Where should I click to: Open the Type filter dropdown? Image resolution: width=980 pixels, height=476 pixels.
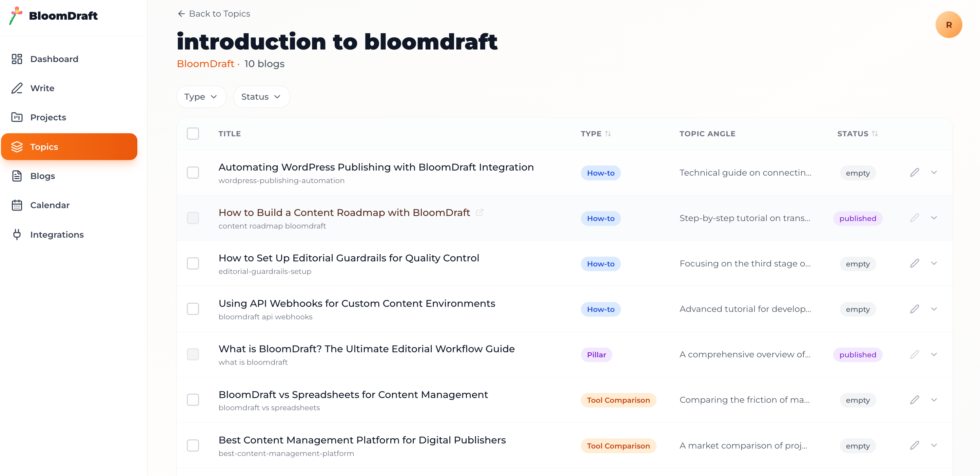tap(201, 97)
